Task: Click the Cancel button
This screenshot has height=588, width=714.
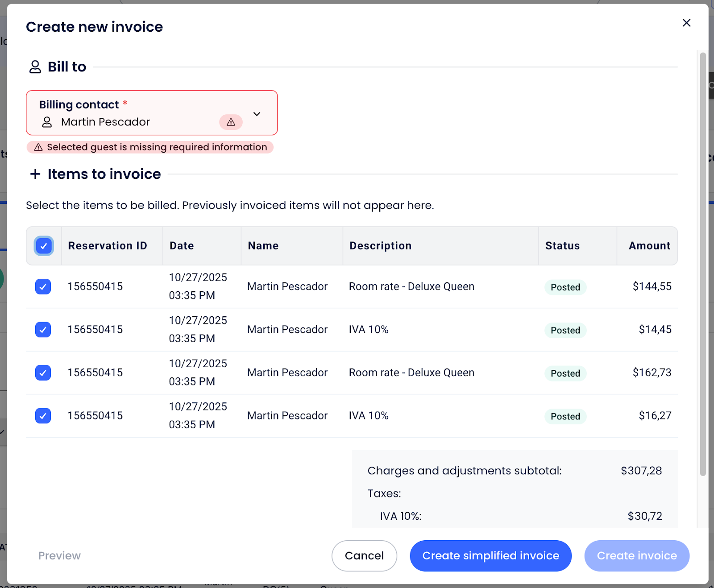Action: [364, 555]
